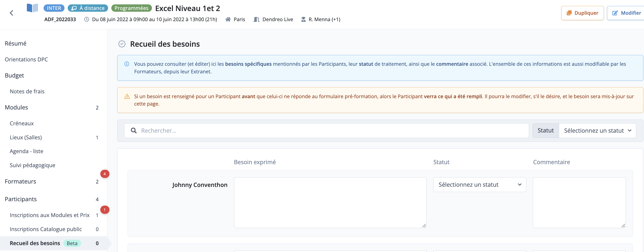Click the Modifier button
The height and width of the screenshot is (252, 644).
[x=626, y=13]
